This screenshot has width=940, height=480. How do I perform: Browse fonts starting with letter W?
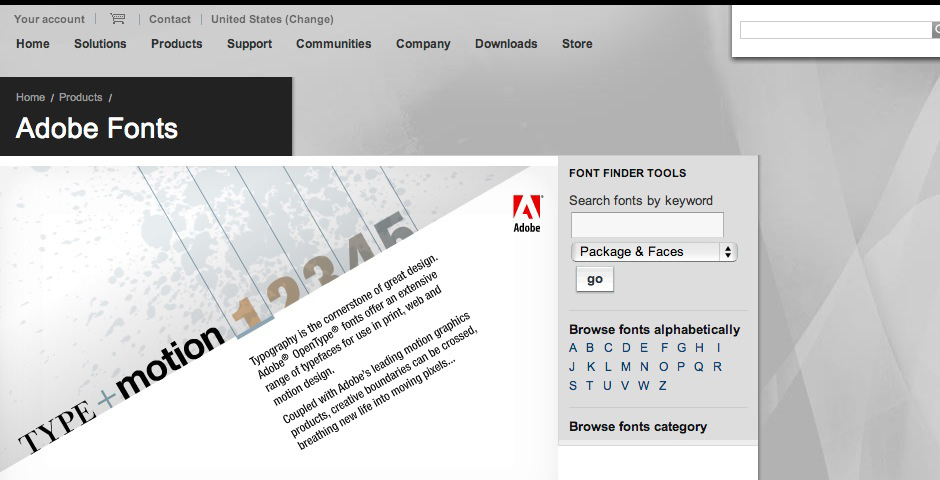pyautogui.click(x=644, y=386)
